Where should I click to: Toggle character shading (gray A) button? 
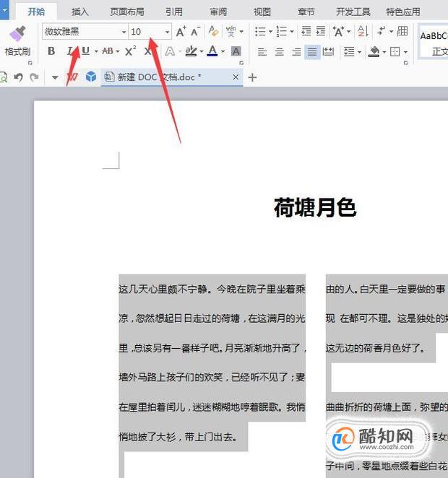click(x=236, y=51)
